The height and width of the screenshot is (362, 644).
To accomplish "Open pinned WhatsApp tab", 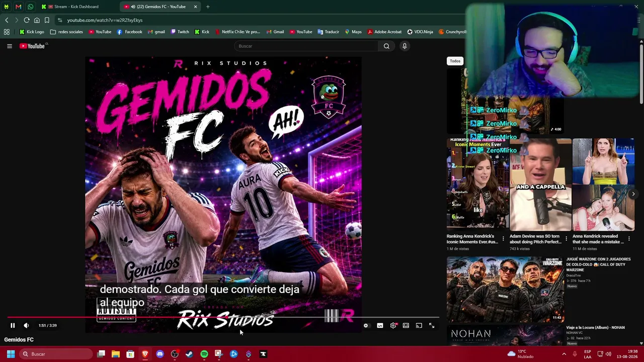I will coord(30,7).
